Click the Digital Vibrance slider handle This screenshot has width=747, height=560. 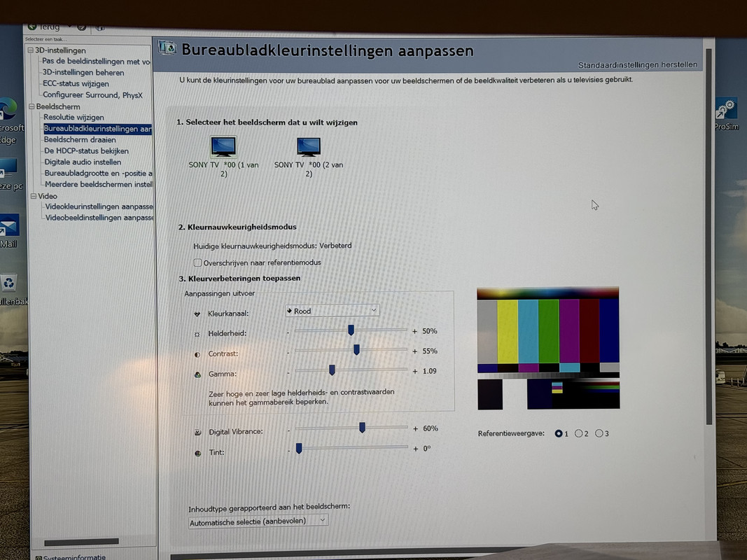(x=362, y=428)
